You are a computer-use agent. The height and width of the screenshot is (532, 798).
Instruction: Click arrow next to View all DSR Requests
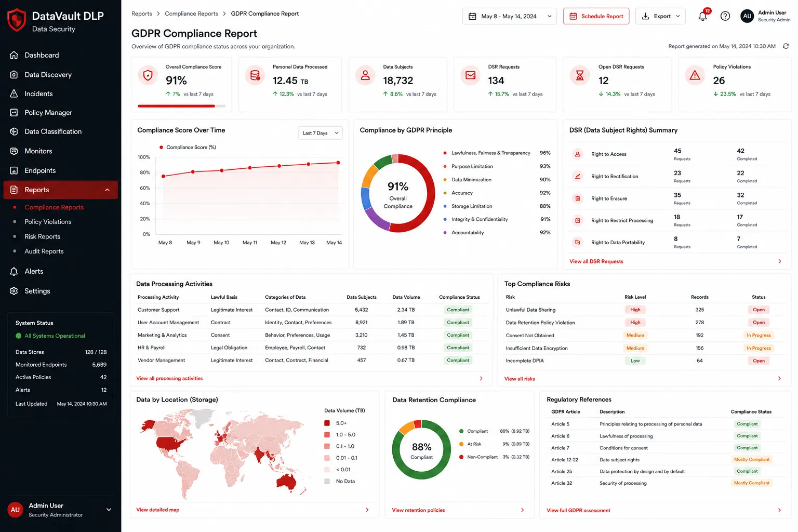click(780, 261)
